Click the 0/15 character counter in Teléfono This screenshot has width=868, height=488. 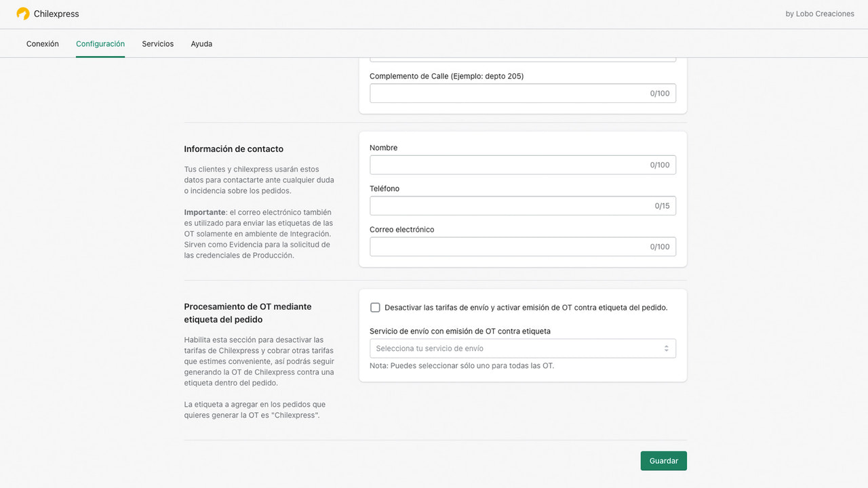tap(660, 205)
